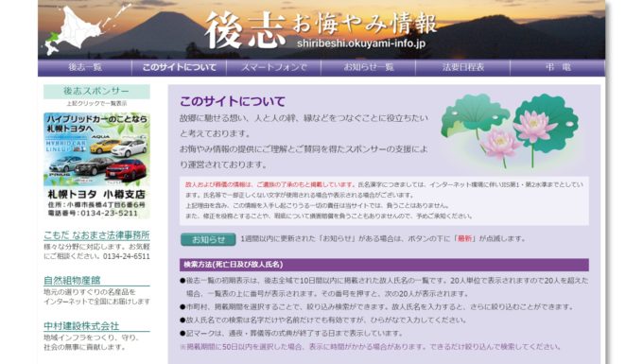Click the lotus flower illustration
Image resolution: width=643 pixels, height=364 pixels.
pyautogui.click(x=511, y=131)
